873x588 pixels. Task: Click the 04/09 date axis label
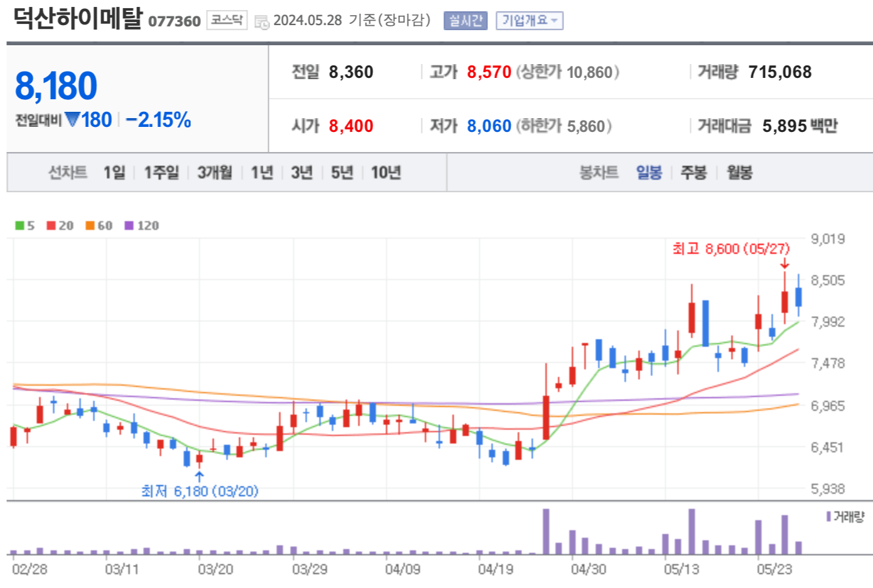tap(403, 569)
